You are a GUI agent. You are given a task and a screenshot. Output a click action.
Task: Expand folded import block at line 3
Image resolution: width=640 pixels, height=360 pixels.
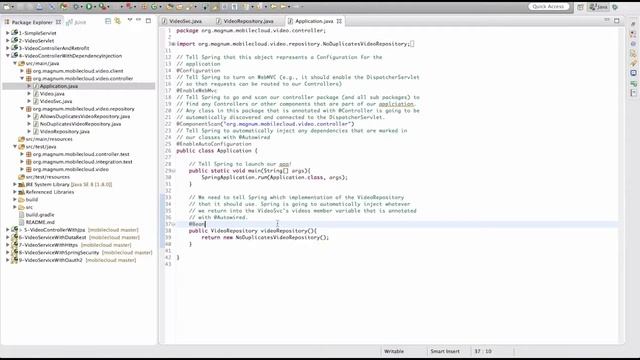[173, 44]
